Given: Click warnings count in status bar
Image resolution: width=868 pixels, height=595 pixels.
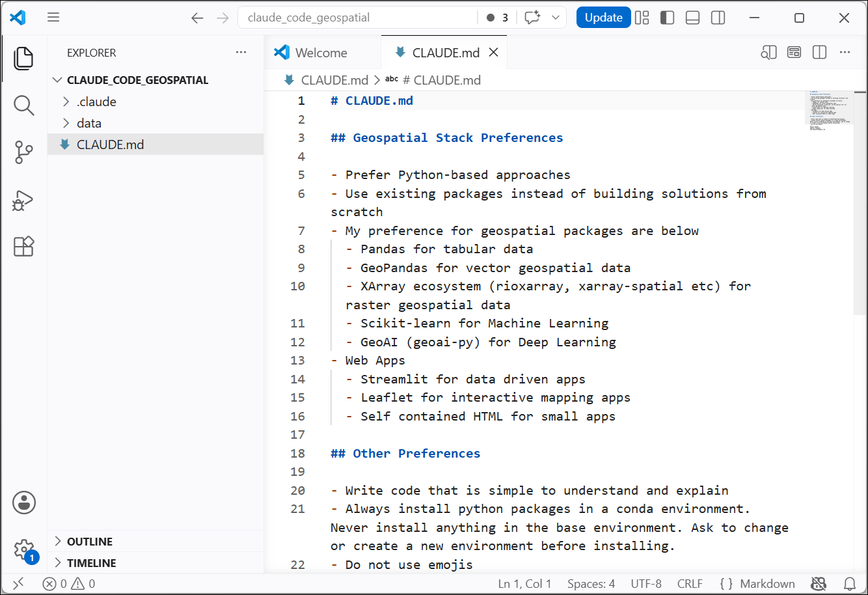Looking at the screenshot, I should pos(83,584).
